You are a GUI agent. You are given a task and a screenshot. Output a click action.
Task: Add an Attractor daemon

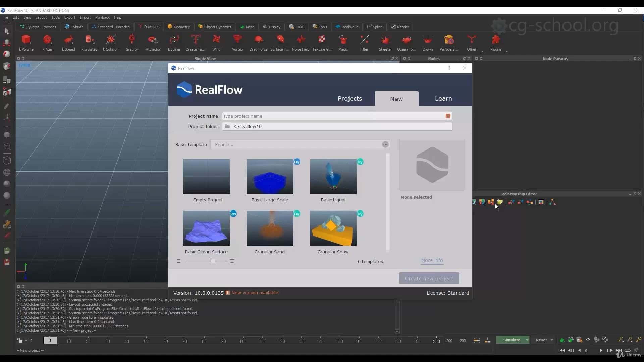[x=153, y=43]
